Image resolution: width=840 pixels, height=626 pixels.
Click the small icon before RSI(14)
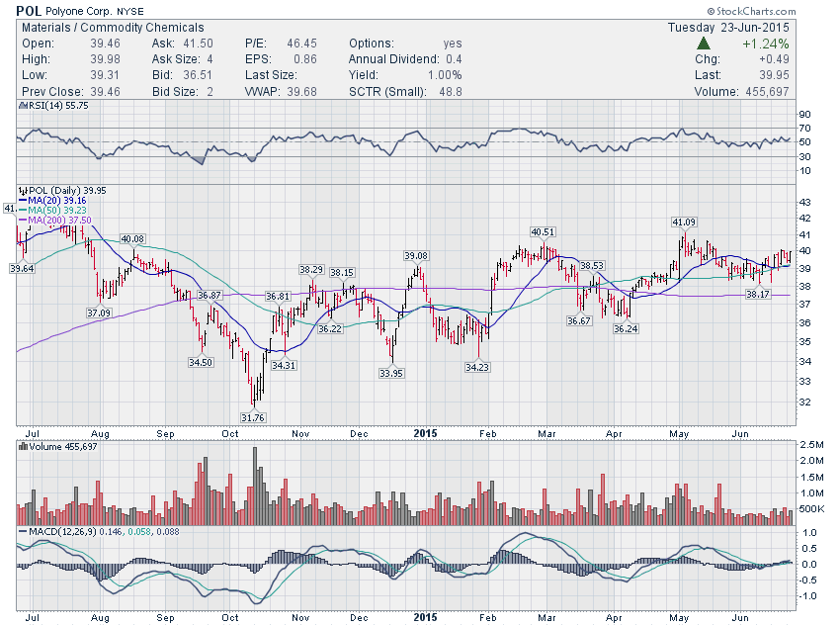[22, 106]
